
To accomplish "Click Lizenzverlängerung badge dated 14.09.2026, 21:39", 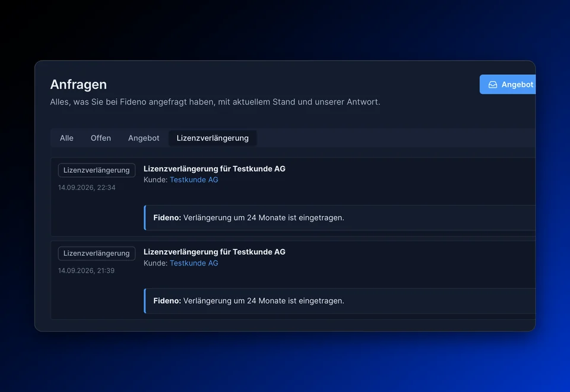I will (x=97, y=254).
